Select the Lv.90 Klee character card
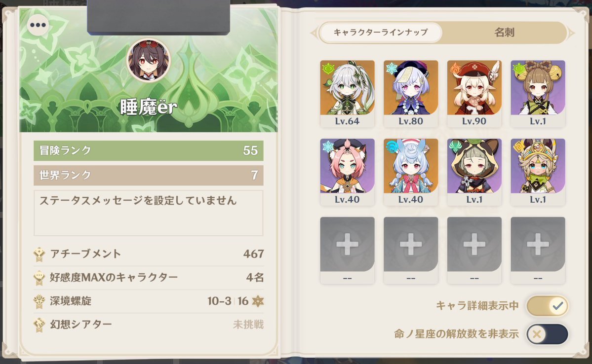The height and width of the screenshot is (364, 592). point(474,94)
